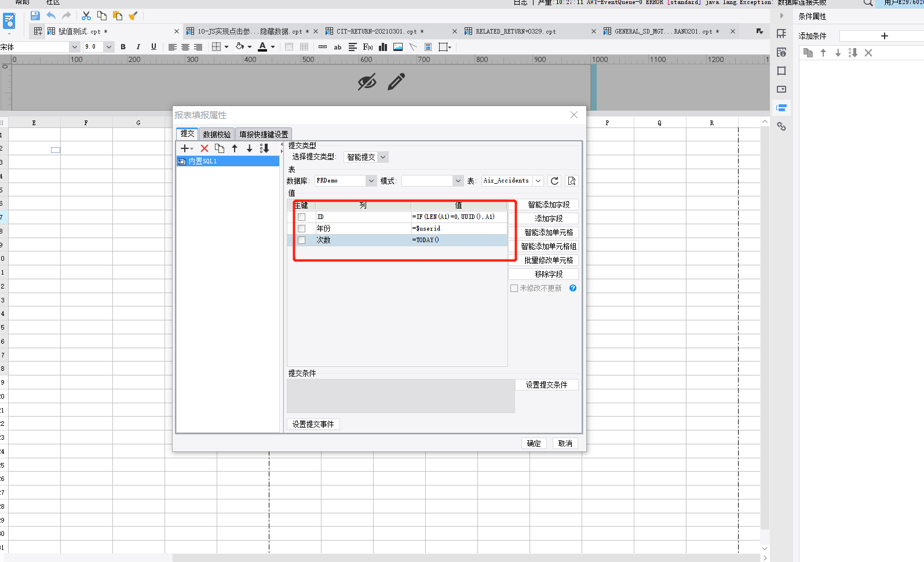Image resolution: width=924 pixels, height=562 pixels.
Task: Switch to the 数据校验 tab
Action: (x=217, y=134)
